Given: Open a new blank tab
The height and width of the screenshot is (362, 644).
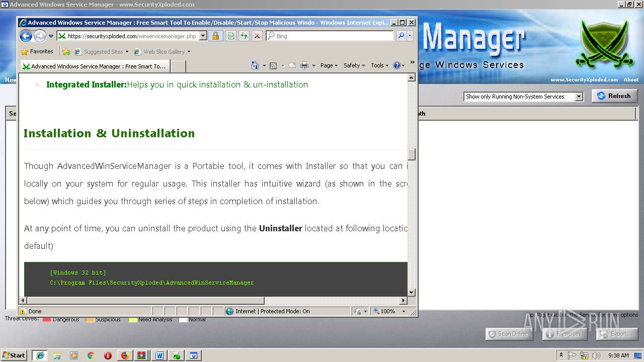Looking at the screenshot, I should (179, 66).
